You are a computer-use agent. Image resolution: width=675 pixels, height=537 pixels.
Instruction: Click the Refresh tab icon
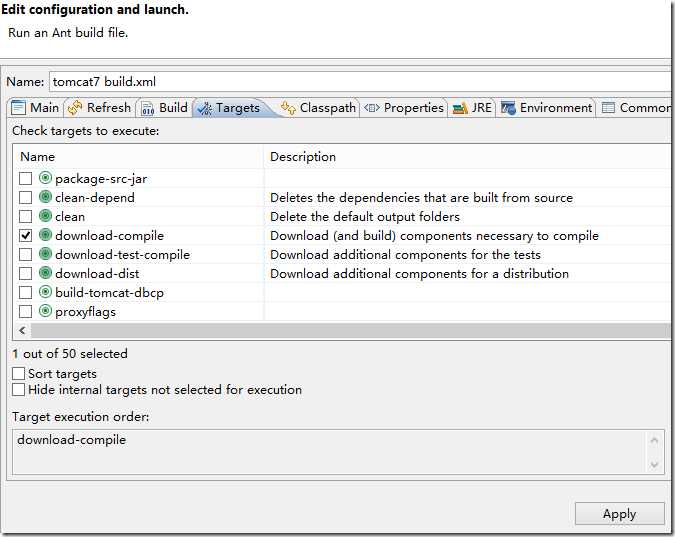pyautogui.click(x=75, y=108)
